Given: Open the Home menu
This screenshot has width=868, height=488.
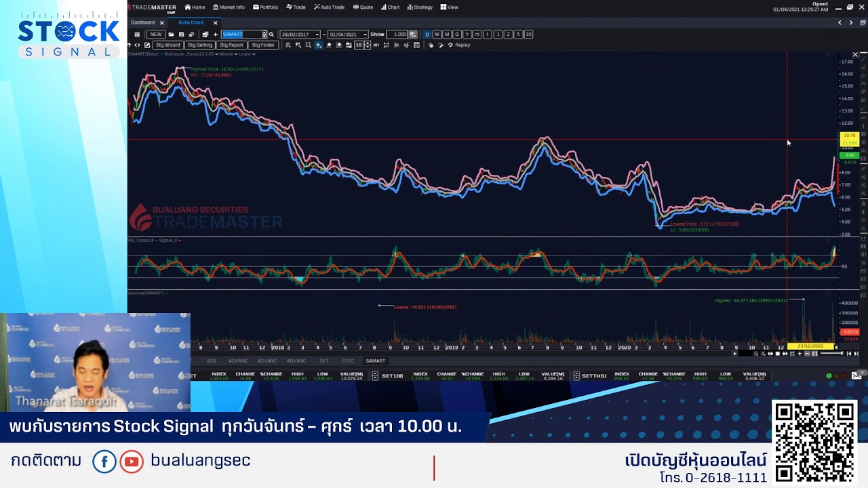Looking at the screenshot, I should (x=195, y=7).
